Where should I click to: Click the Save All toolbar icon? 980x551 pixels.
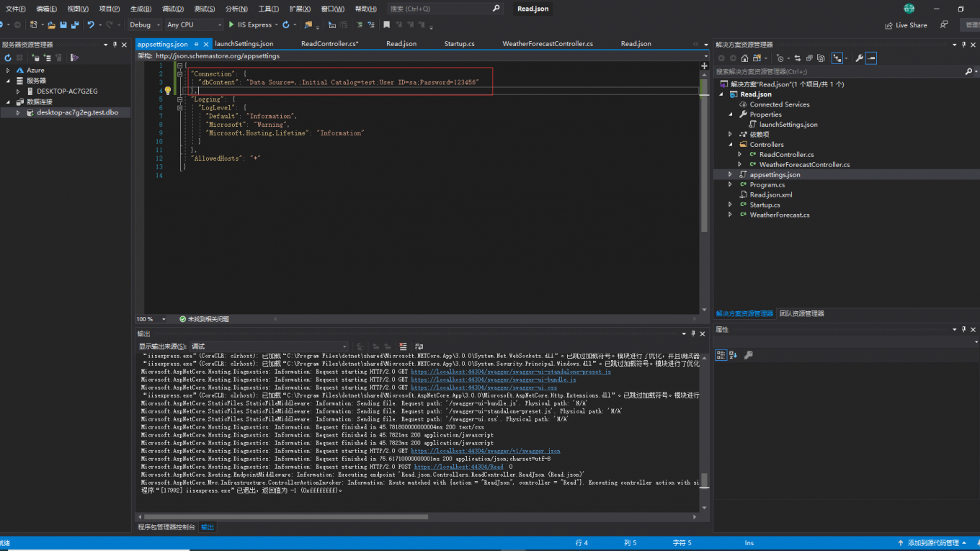[74, 24]
